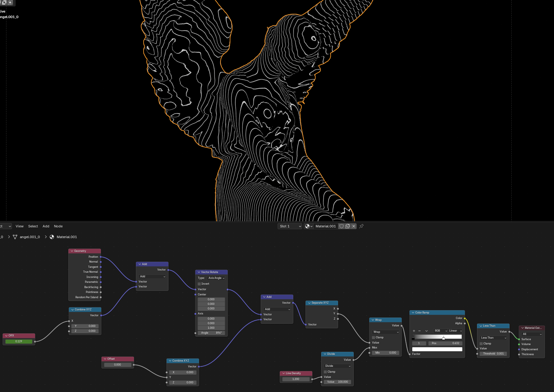This screenshot has width=554, height=392.
Task: Click the intersect selection mode icon
Action: [10, 2]
